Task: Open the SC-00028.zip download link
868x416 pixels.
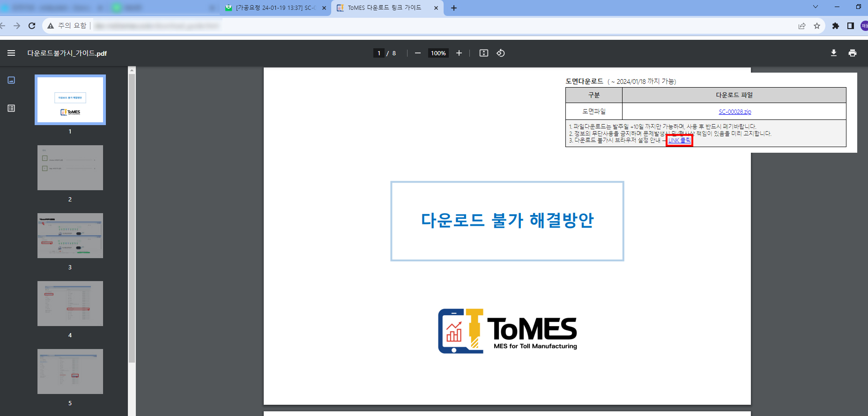Action: coord(734,111)
